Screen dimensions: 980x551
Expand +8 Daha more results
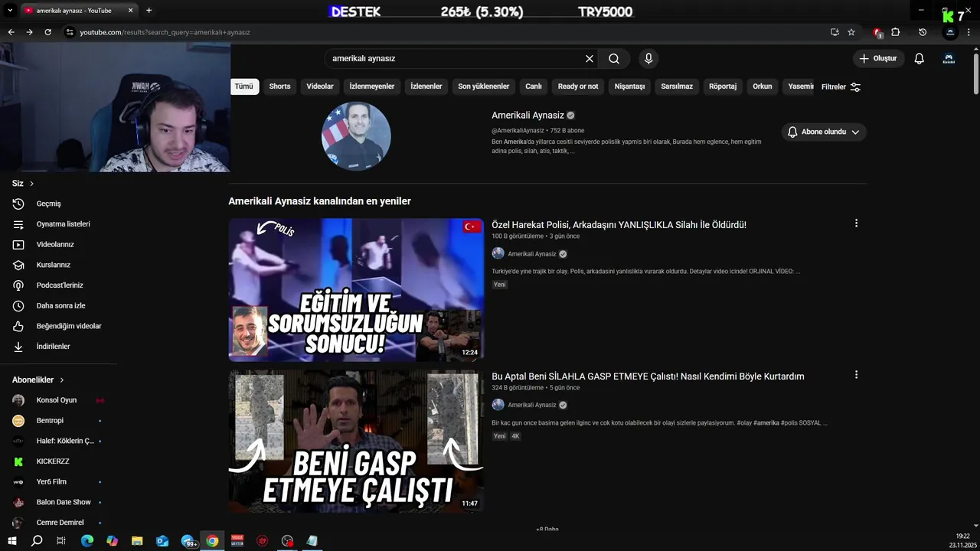coord(547,529)
